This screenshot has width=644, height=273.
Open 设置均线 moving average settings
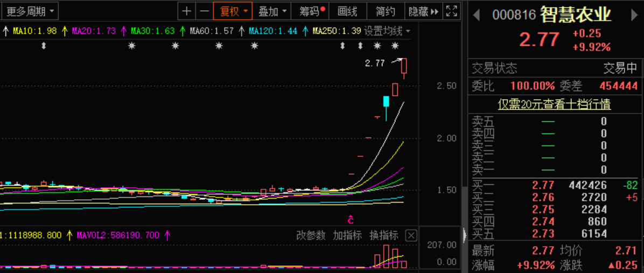388,31
